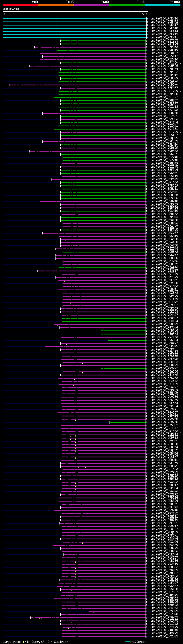Click the query end position 537
This screenshot has height=644, width=183.
point(144,14)
